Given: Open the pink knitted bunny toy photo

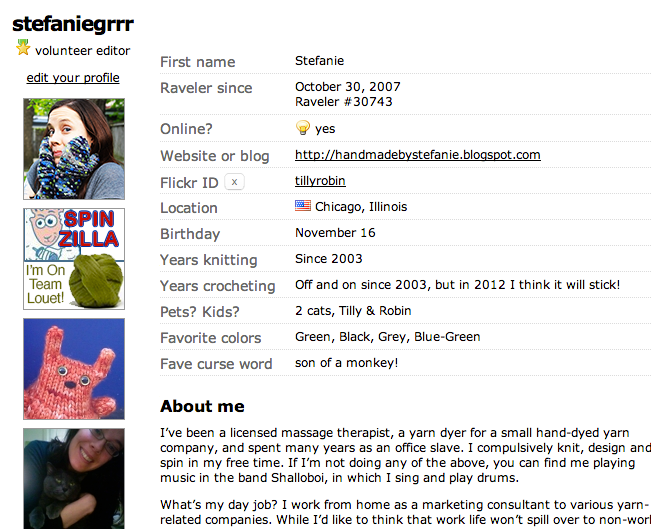Looking at the screenshot, I should coord(74,369).
